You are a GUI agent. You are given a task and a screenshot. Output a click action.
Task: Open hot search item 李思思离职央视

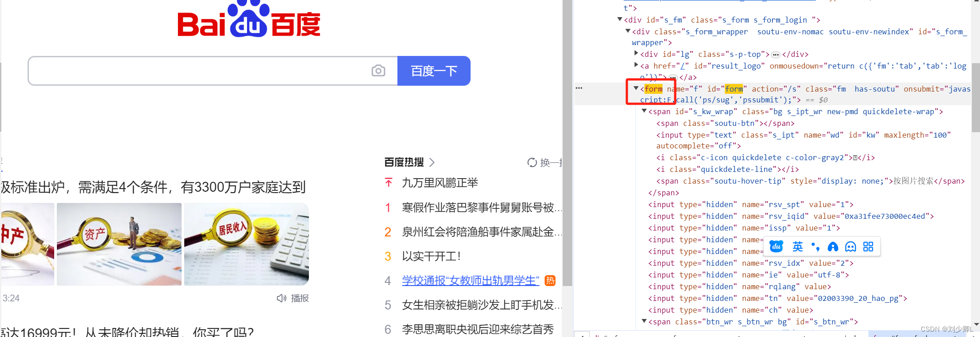coord(478,329)
